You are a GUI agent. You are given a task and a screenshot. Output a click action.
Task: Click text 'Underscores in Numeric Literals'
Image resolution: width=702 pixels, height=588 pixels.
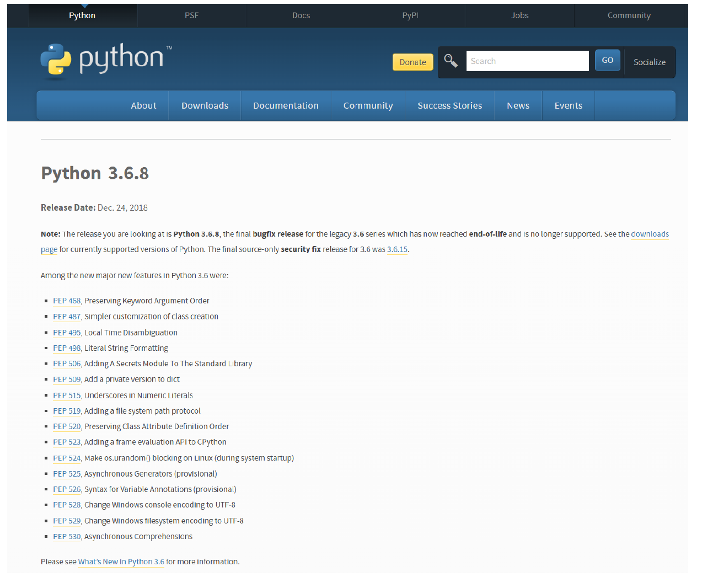point(138,395)
